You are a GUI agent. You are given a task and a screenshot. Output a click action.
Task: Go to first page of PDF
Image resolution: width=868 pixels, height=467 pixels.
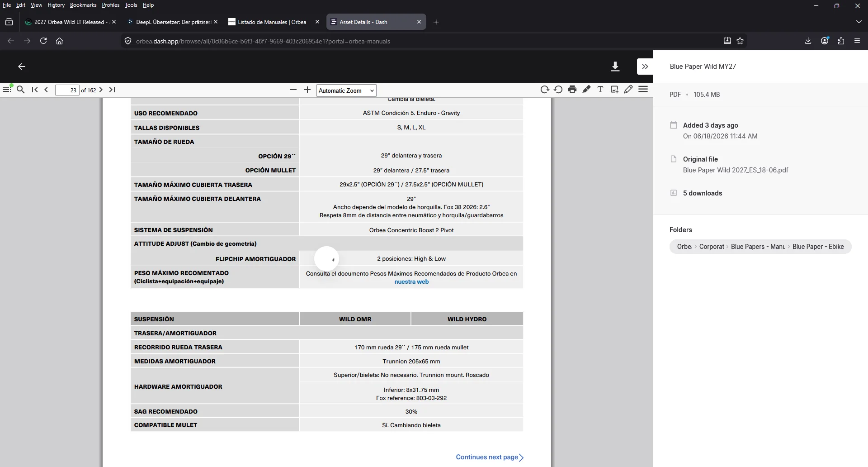click(35, 90)
